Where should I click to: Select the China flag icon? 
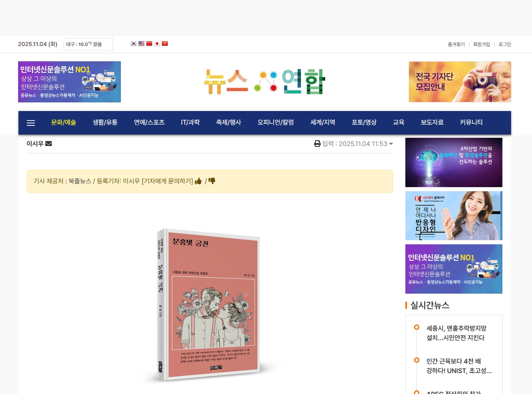(149, 44)
